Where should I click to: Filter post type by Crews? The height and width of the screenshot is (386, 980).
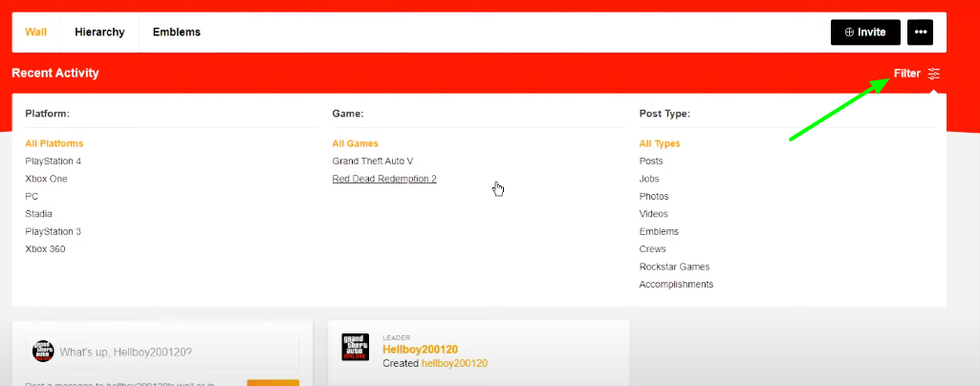652,248
